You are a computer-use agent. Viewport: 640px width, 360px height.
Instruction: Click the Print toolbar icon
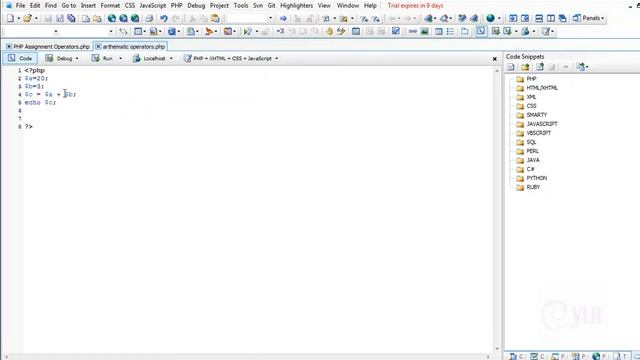[149, 18]
